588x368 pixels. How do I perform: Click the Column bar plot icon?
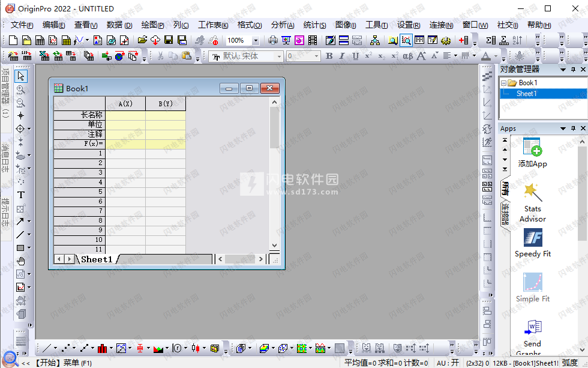coord(102,349)
